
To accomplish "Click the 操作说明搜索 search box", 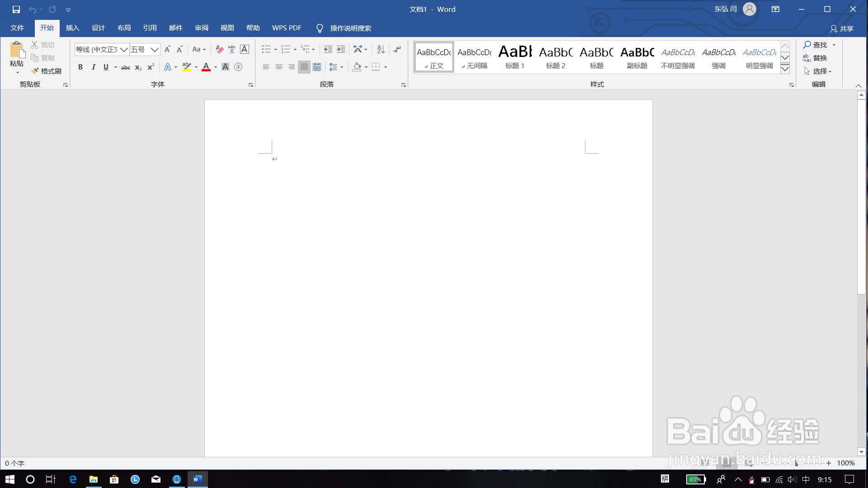I will point(350,28).
